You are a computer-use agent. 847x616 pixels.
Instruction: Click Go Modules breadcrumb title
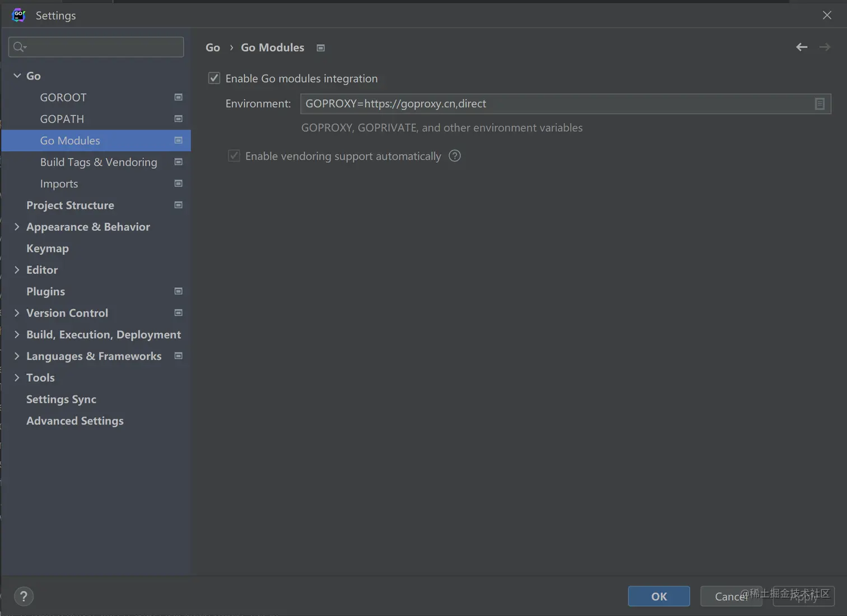coord(273,48)
